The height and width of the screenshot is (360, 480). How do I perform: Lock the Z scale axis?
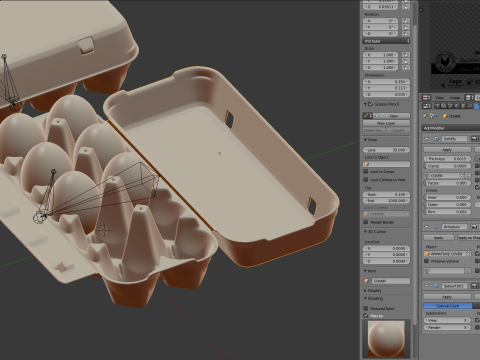[406, 68]
